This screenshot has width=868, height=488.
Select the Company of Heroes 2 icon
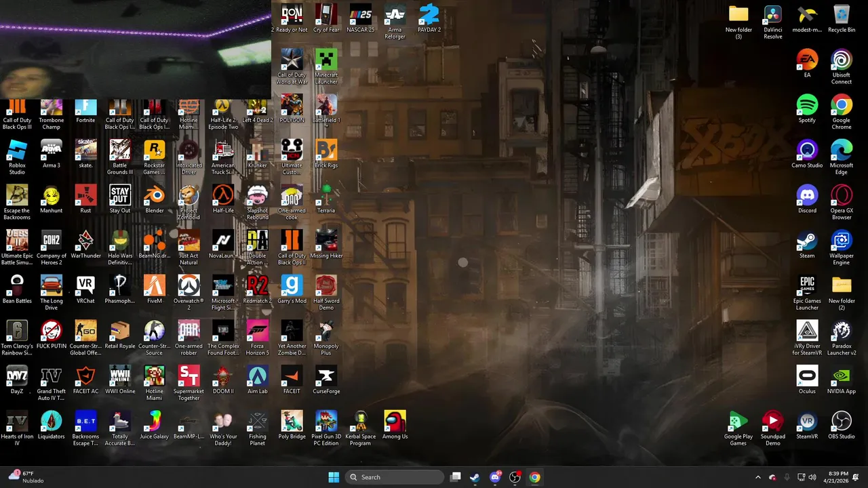coord(51,247)
